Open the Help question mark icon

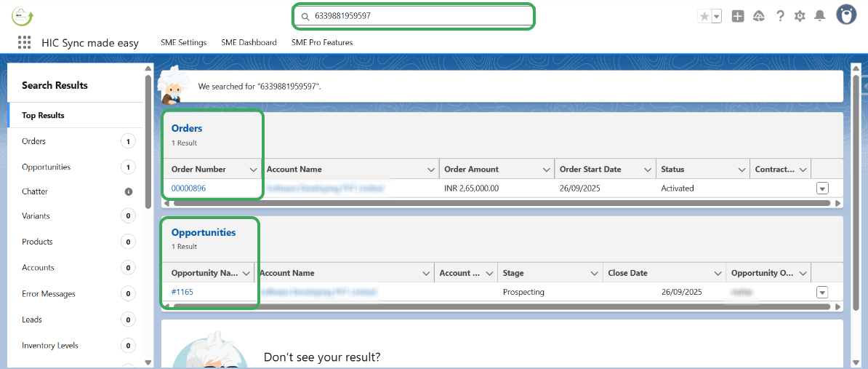click(780, 17)
